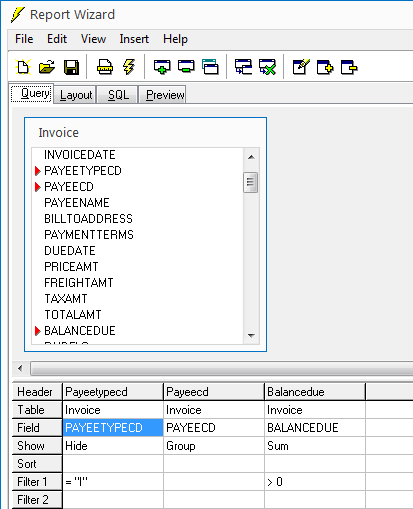Save report using the floppy disk icon

pyautogui.click(x=71, y=67)
